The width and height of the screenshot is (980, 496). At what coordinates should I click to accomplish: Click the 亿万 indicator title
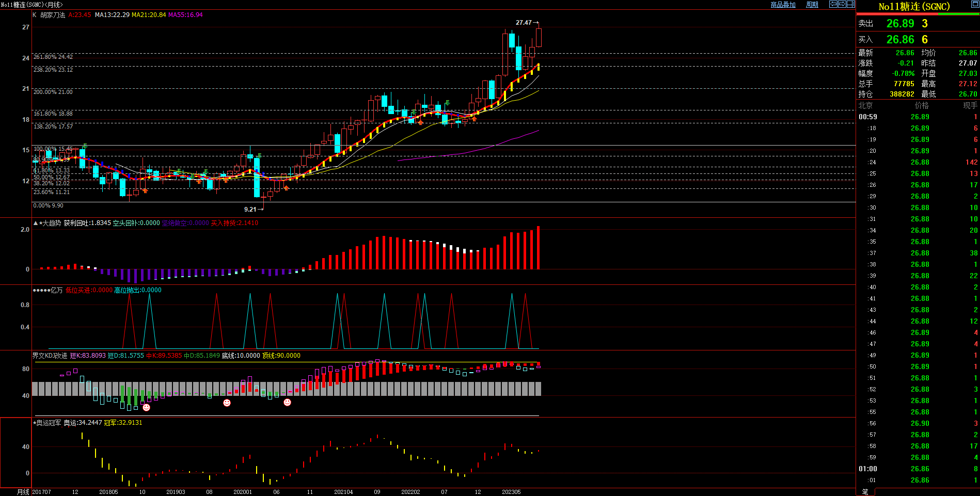point(56,290)
